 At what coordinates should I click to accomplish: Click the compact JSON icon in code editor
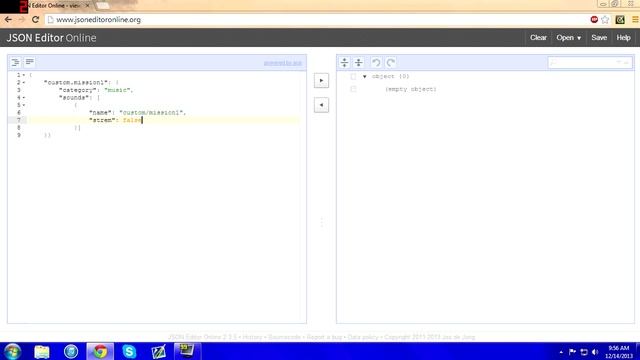(29, 62)
